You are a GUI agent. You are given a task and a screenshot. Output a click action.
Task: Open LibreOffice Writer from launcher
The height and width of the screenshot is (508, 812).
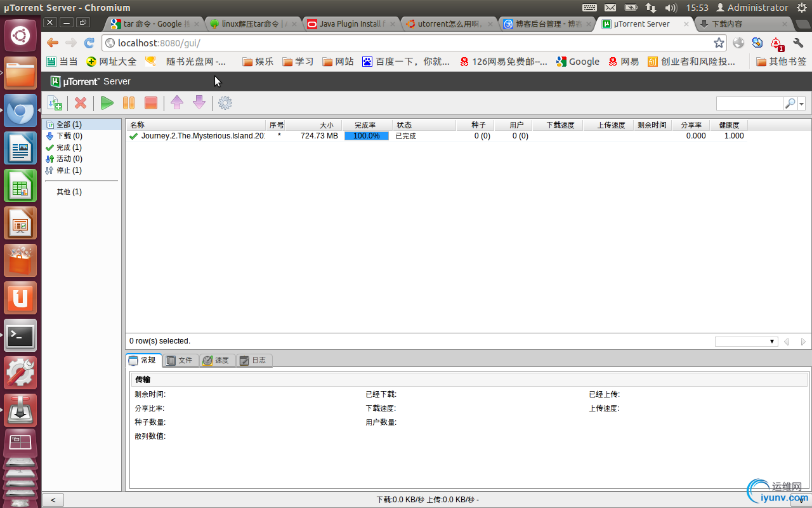[21, 148]
